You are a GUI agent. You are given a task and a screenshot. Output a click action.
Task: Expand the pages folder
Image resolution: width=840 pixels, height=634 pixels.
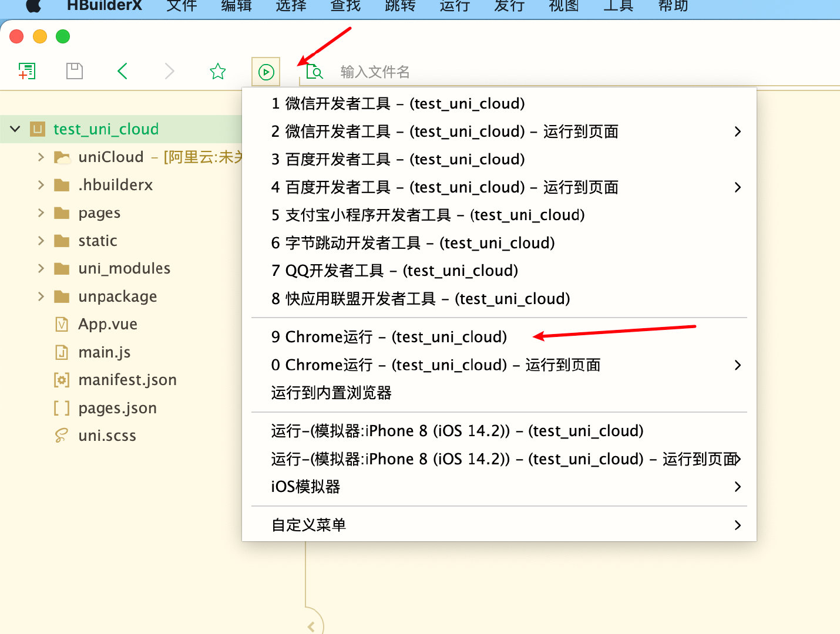(41, 213)
